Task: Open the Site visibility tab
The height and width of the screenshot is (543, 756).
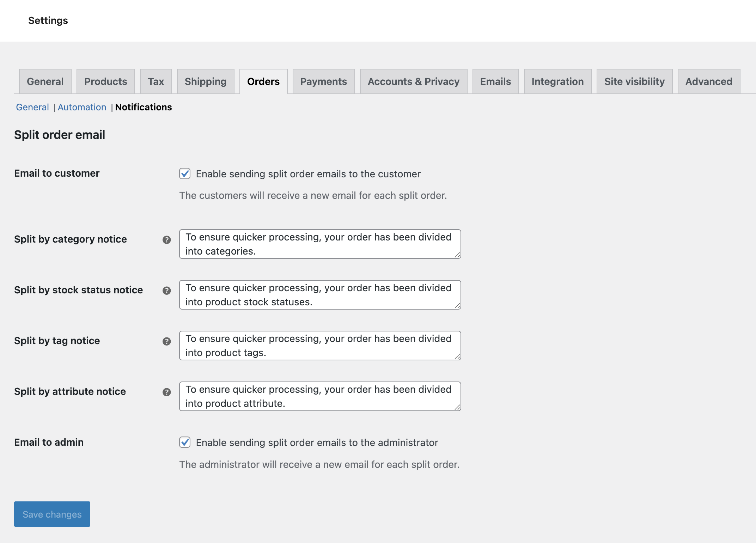Action: (x=634, y=81)
